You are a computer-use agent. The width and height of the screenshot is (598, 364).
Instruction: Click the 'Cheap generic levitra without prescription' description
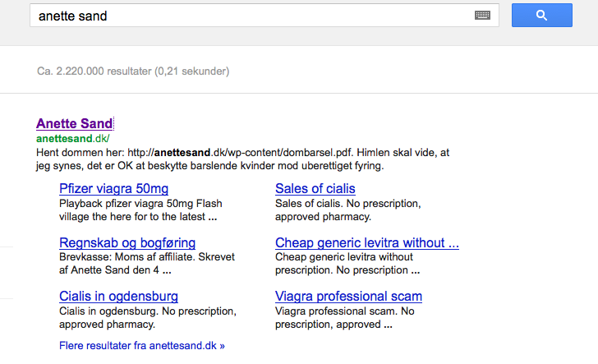(347, 264)
